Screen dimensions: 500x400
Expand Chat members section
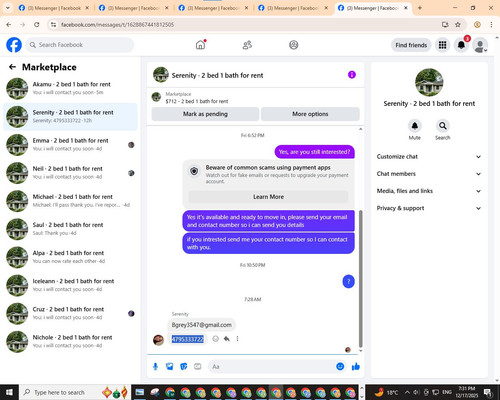point(429,174)
